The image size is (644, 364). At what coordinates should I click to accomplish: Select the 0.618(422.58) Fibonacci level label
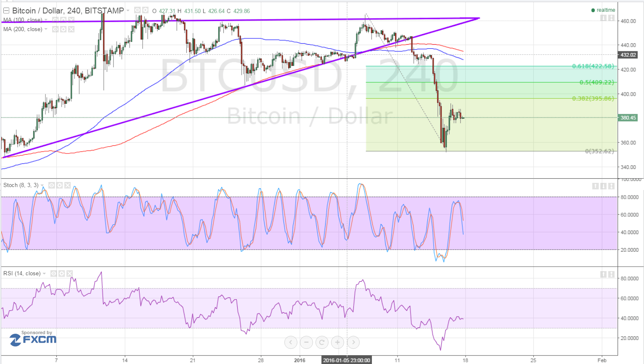click(593, 66)
